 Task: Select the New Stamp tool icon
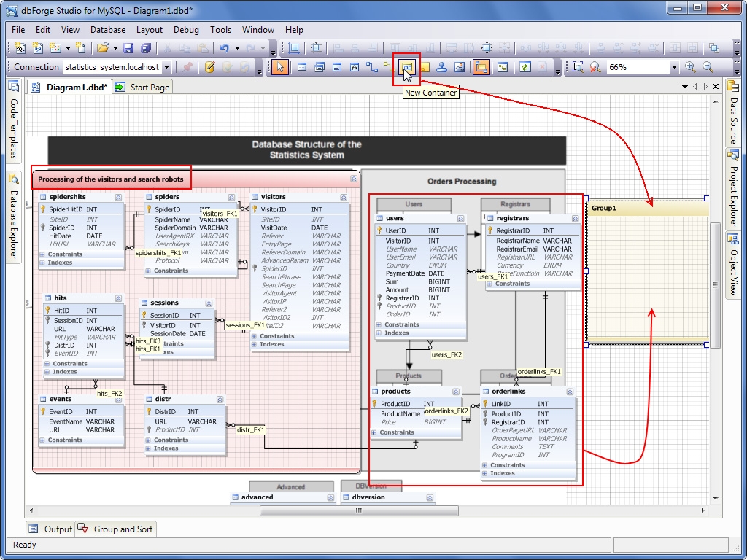pyautogui.click(x=441, y=67)
